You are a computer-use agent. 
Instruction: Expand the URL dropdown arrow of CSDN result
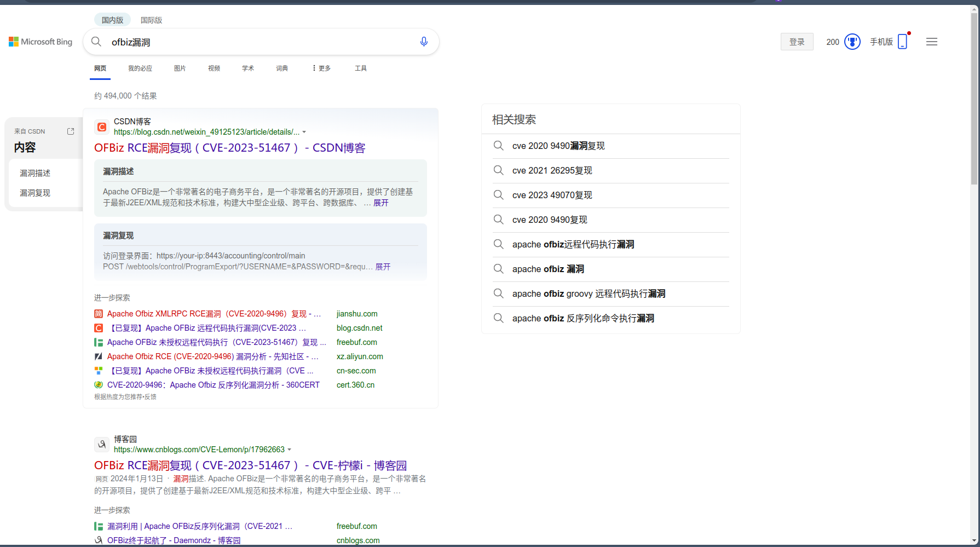[x=304, y=132]
